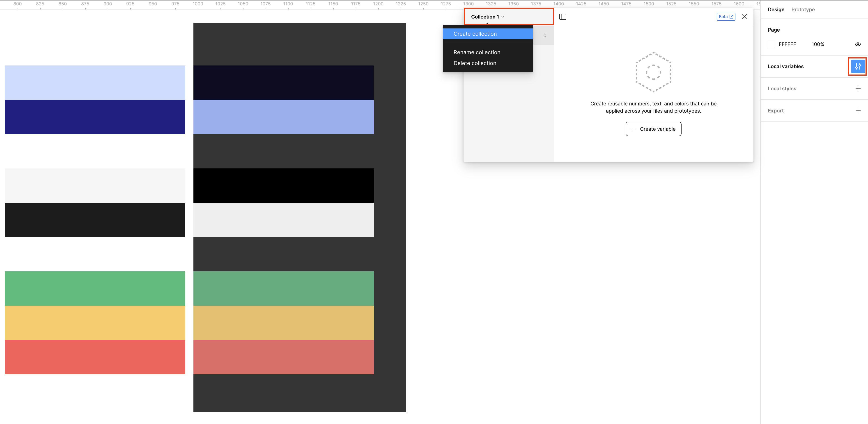This screenshot has height=424, width=868.
Task: Toggle the variables sidebar panel icon
Action: point(562,17)
